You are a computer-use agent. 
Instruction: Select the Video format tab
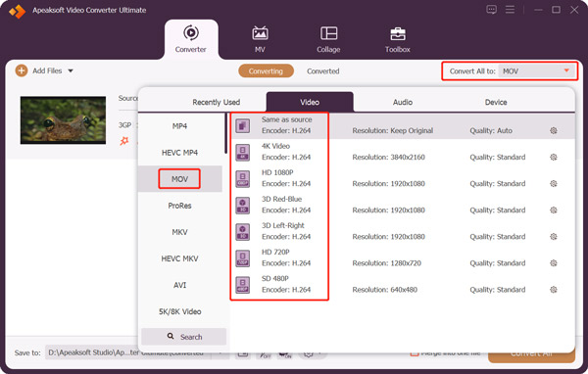310,102
